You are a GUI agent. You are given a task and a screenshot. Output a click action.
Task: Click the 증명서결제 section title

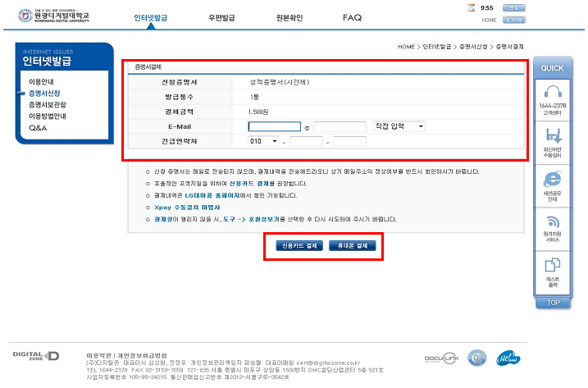coord(148,66)
